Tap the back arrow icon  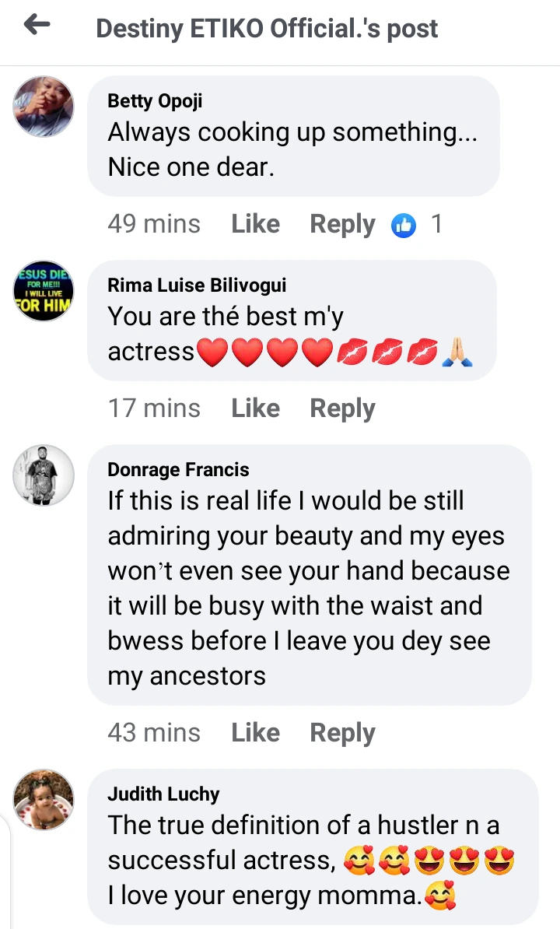tap(37, 26)
